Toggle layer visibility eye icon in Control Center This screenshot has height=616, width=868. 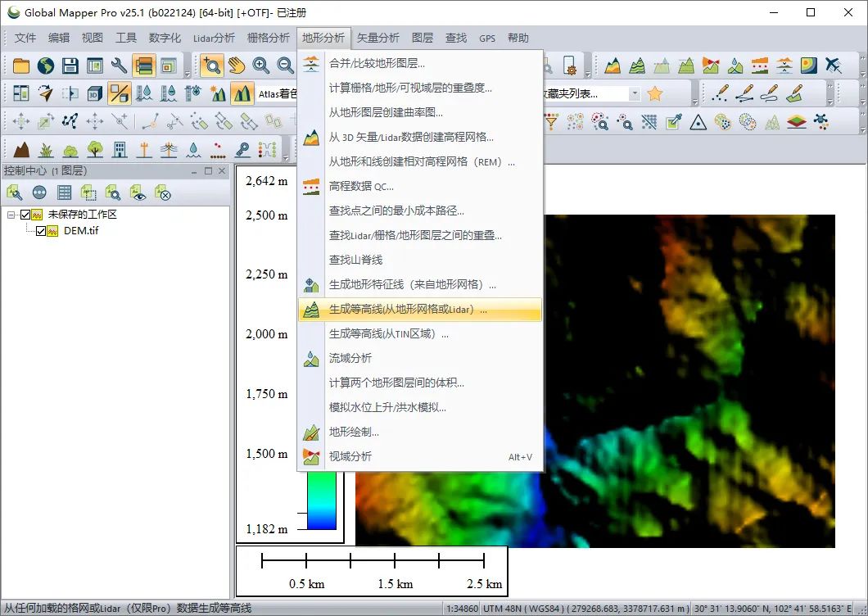[138, 192]
